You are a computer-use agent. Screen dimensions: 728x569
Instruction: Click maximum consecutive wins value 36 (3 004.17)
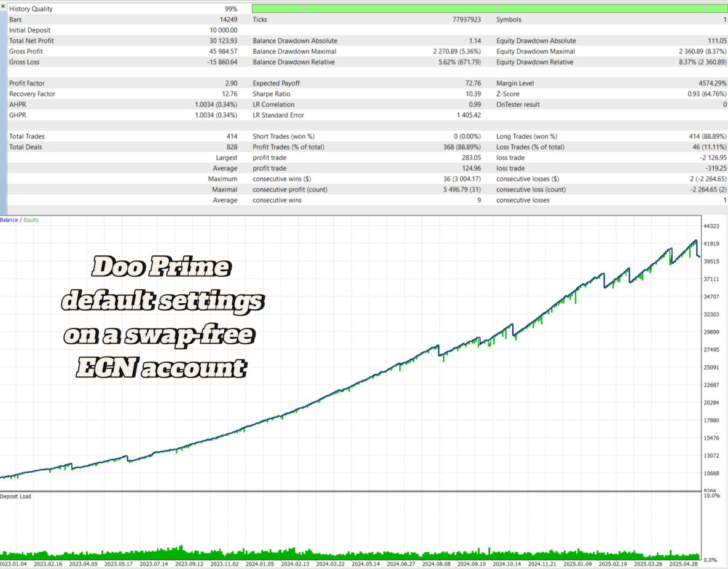461,179
